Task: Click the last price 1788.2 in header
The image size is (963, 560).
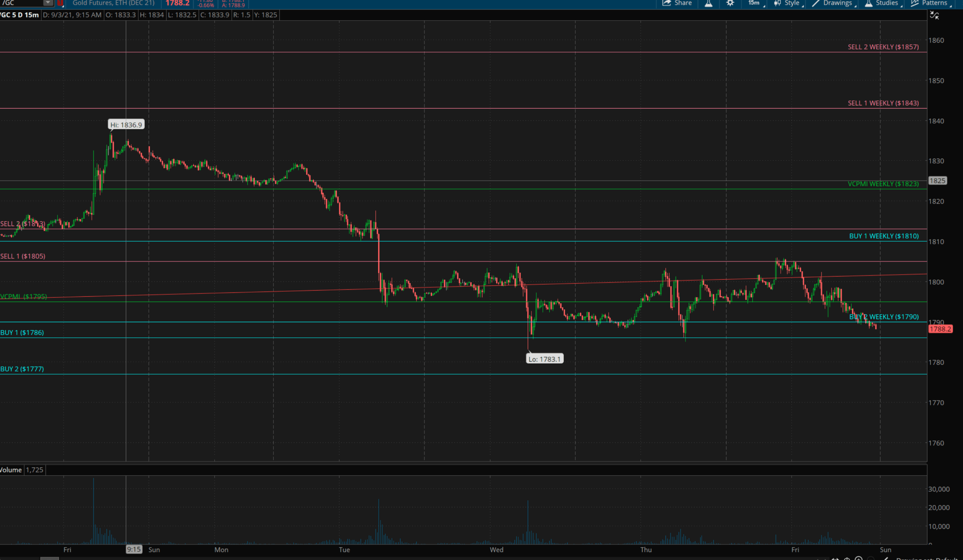Action: pyautogui.click(x=178, y=3)
